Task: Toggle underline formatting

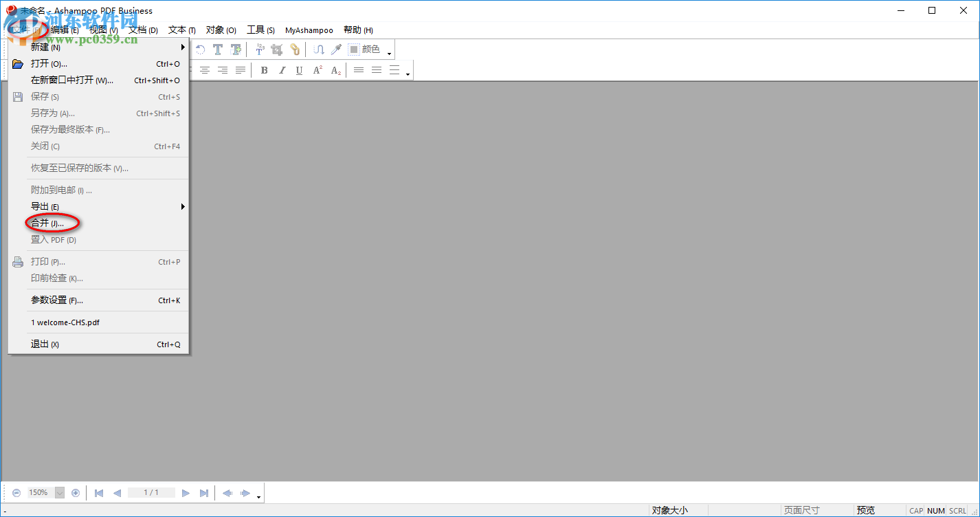Action: click(299, 70)
